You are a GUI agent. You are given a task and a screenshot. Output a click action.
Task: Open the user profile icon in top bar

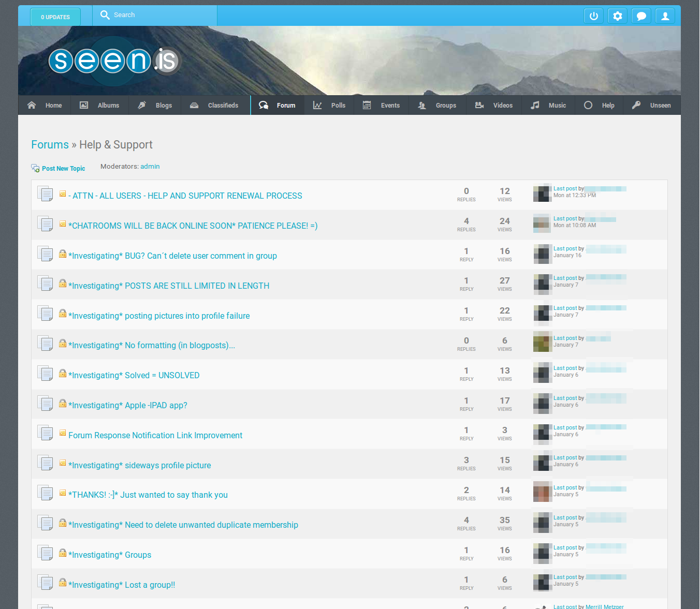(665, 16)
